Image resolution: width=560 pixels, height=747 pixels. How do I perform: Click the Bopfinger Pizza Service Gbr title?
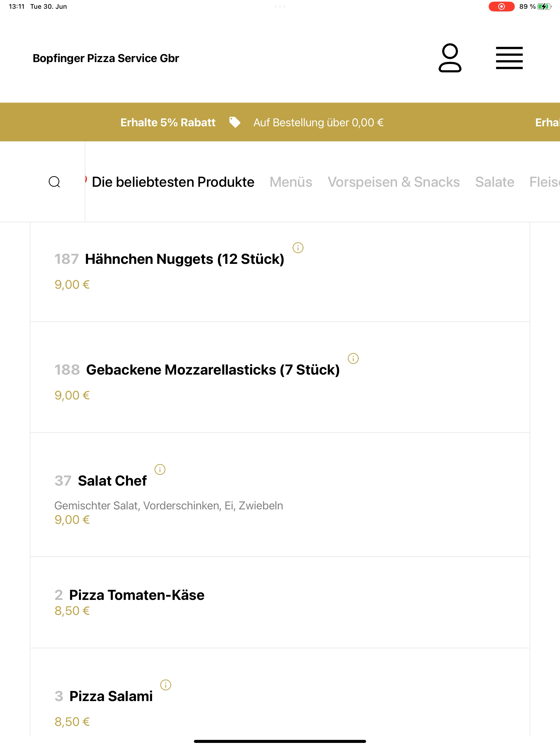[106, 58]
